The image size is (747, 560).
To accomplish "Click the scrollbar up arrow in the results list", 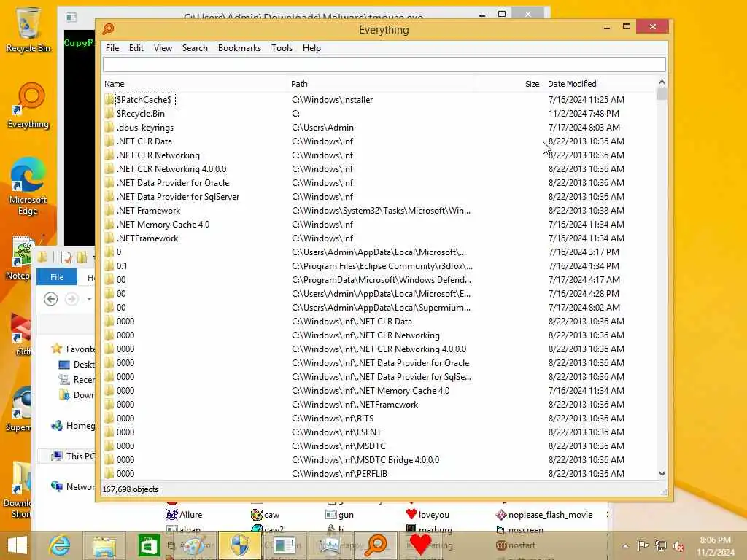I will tap(662, 82).
